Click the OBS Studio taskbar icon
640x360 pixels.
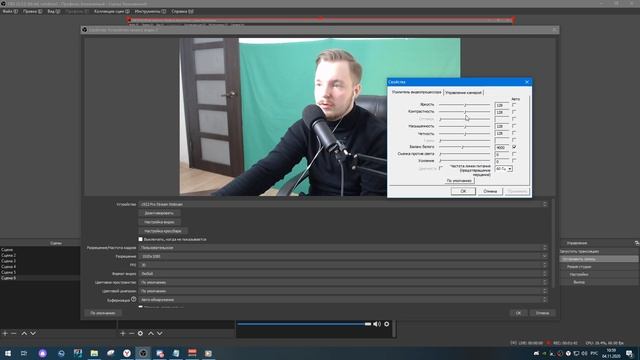pos(143,353)
